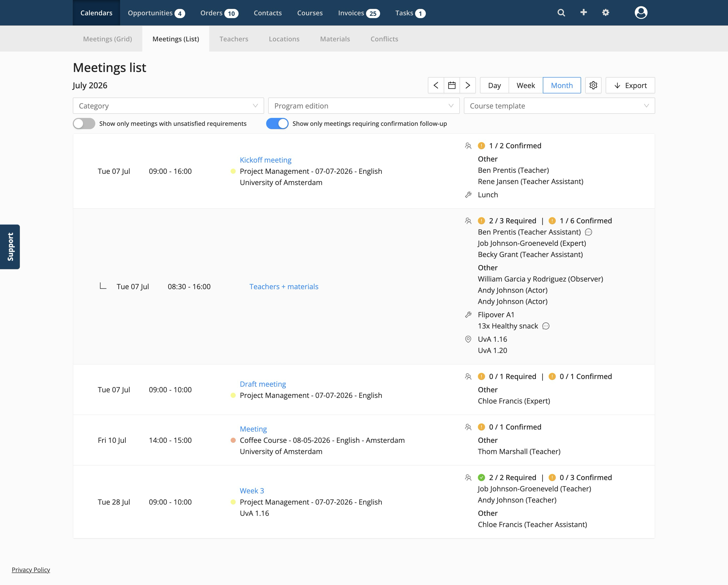Open the Meeting link on Fri 10 Jul
The width and height of the screenshot is (728, 585).
[x=253, y=429]
